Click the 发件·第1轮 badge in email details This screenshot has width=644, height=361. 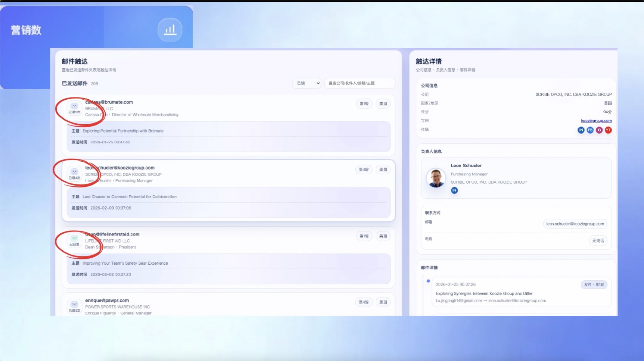coord(594,284)
